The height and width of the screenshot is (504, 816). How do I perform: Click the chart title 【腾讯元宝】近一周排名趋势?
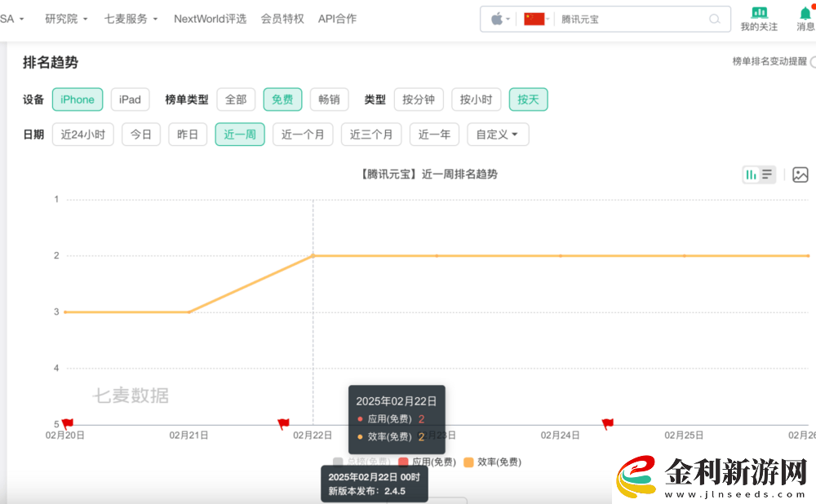(x=428, y=175)
